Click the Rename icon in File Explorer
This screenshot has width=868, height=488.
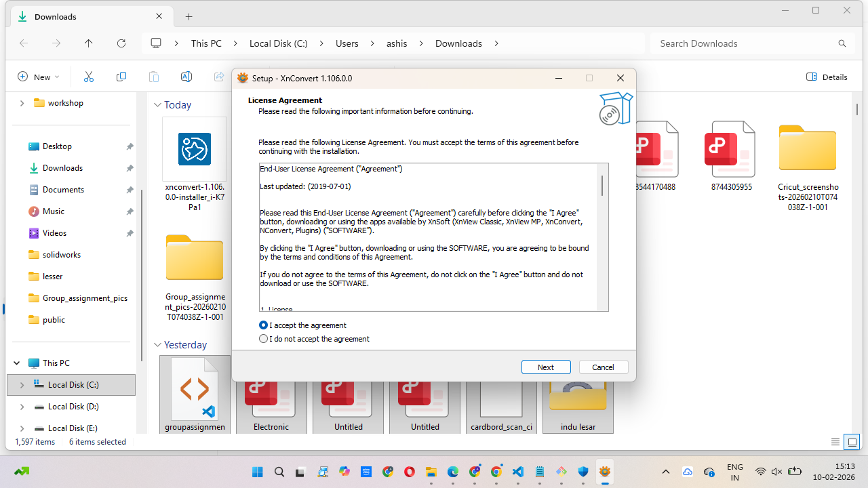pos(186,77)
